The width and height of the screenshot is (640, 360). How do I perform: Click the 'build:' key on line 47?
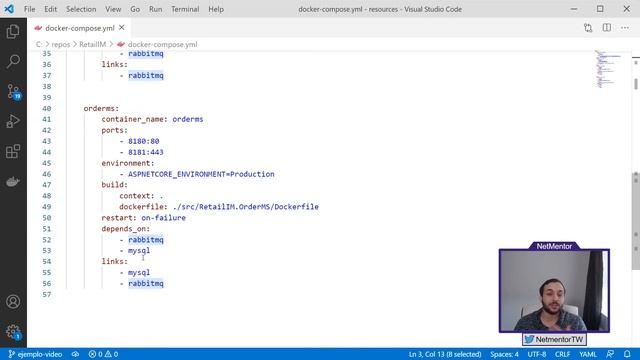tap(115, 185)
